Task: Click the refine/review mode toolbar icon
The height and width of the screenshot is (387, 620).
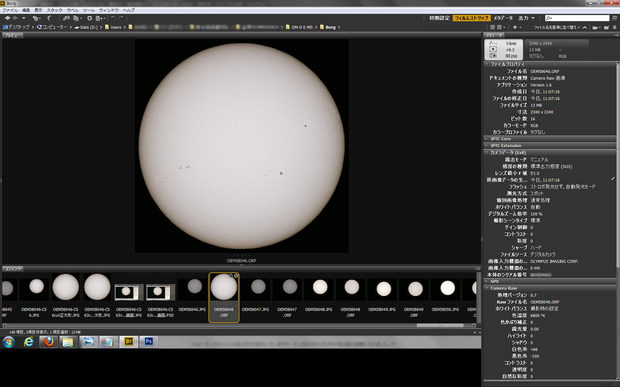Action: click(77, 18)
